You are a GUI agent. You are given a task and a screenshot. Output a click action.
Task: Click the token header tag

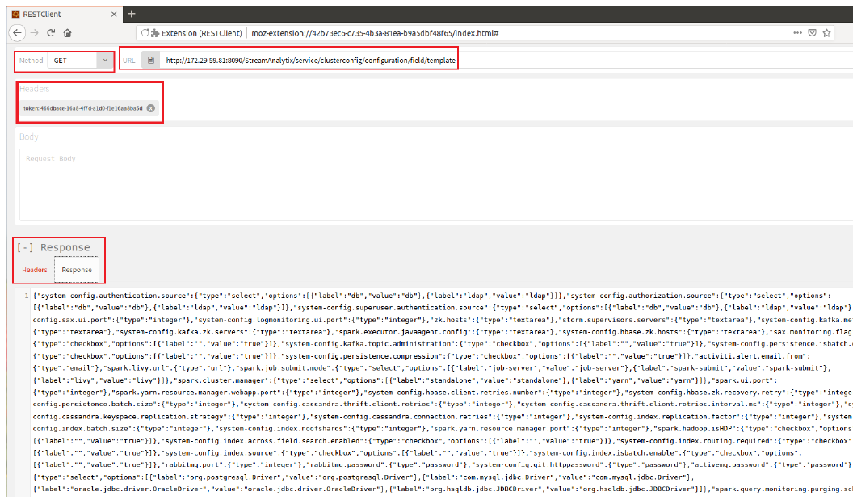(82, 108)
